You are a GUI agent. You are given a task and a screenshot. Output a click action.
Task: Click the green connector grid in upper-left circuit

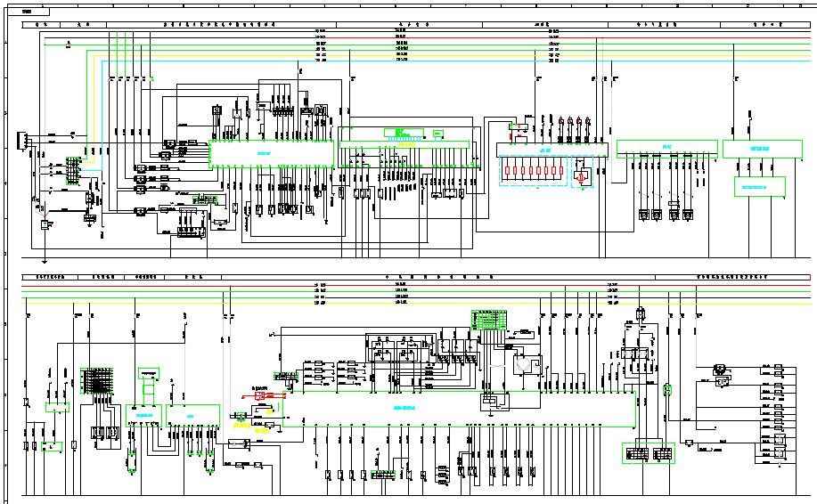point(73,167)
